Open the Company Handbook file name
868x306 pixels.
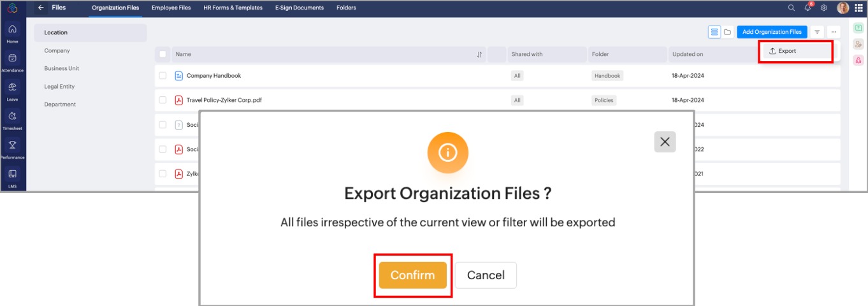coord(213,76)
